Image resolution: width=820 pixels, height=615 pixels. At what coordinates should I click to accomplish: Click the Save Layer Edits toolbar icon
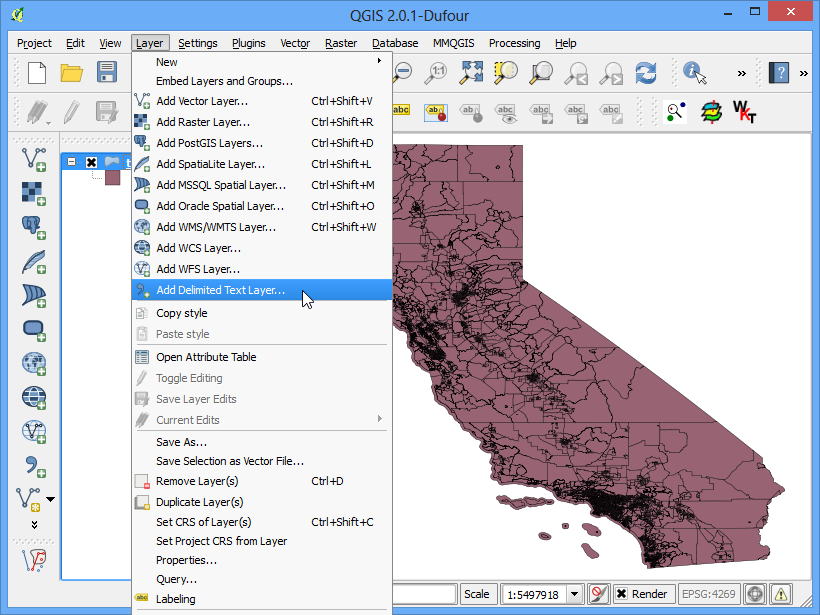coord(107,112)
